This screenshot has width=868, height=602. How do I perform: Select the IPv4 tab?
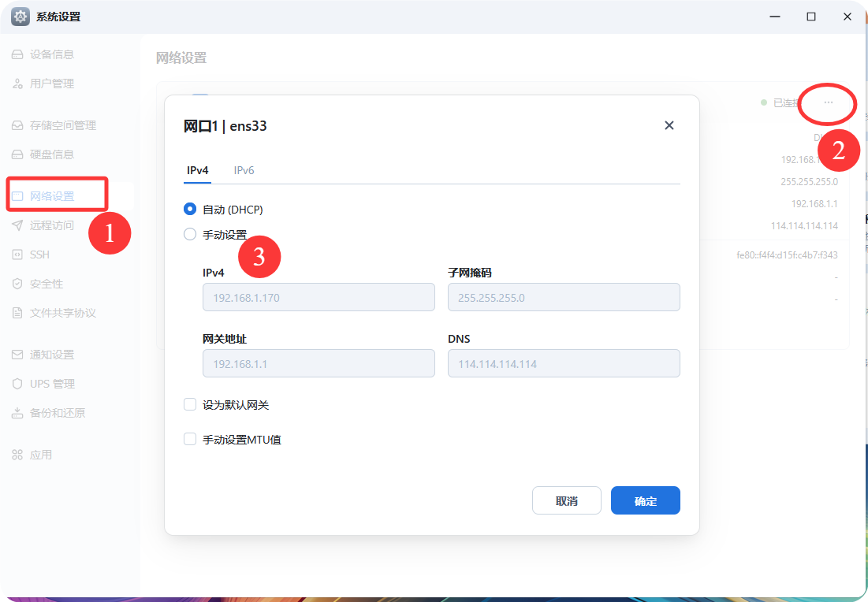click(197, 170)
